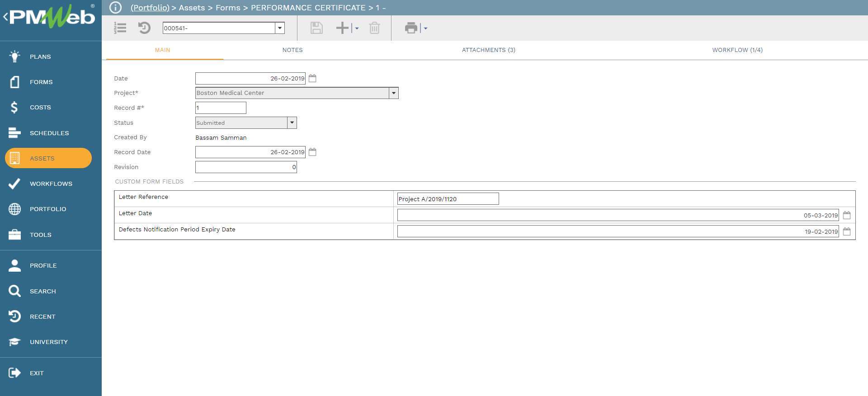Select COSTS in the sidebar menu

click(40, 108)
